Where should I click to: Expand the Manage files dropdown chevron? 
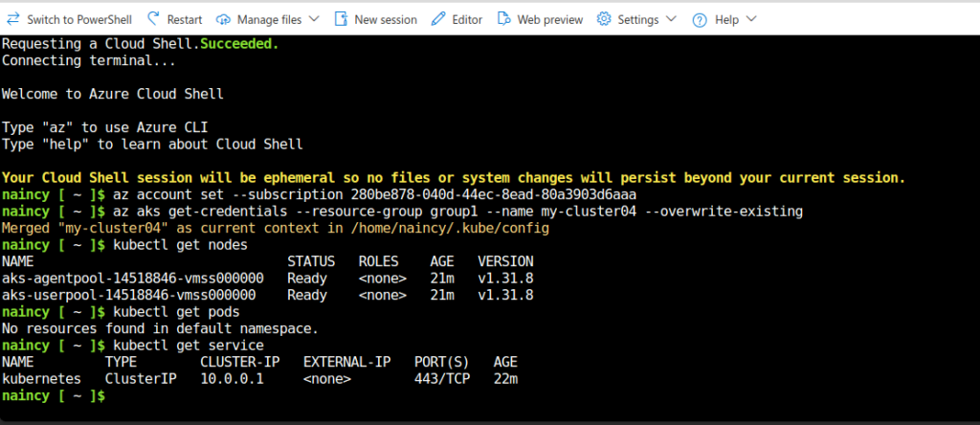tap(314, 19)
